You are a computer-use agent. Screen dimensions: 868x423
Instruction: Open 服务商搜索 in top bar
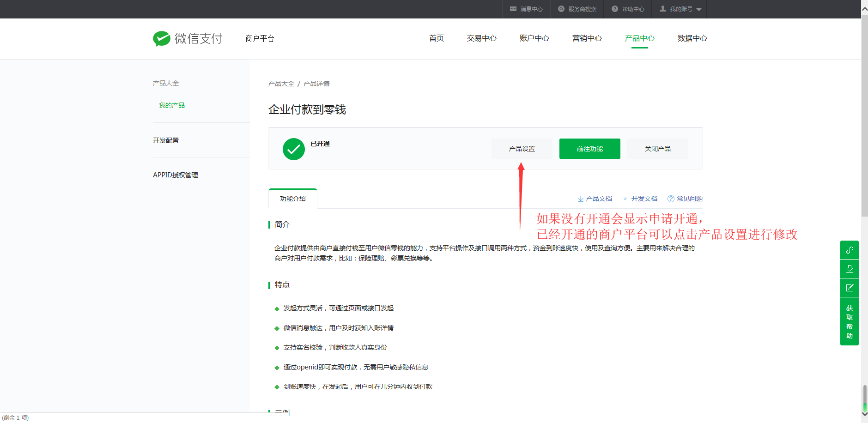pos(582,9)
